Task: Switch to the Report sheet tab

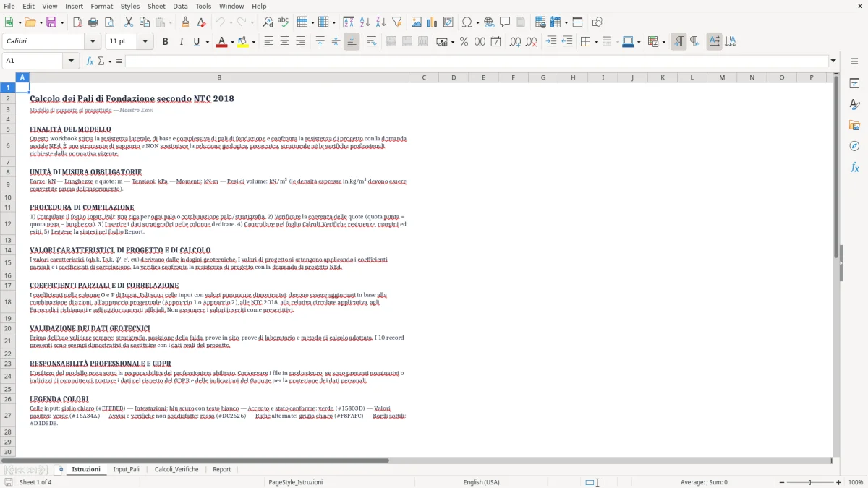Action: pos(222,469)
